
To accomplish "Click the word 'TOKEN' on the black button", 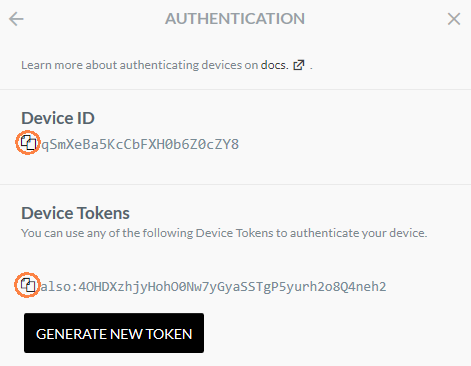I will (x=169, y=334).
